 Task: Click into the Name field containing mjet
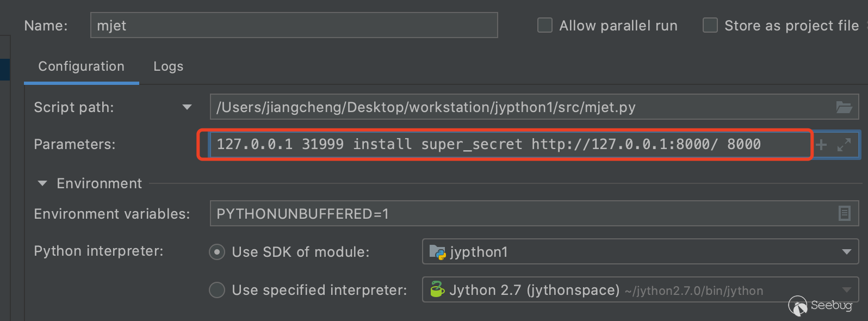coord(294,26)
